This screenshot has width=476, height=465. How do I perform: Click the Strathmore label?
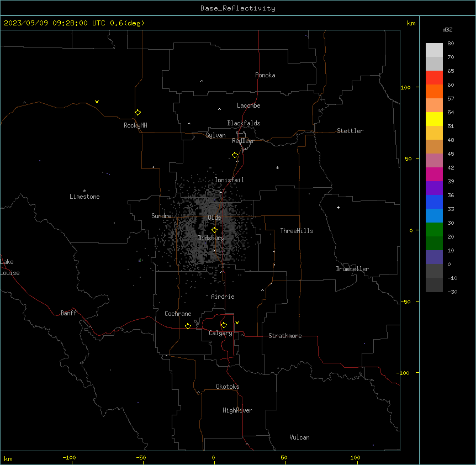pos(285,336)
